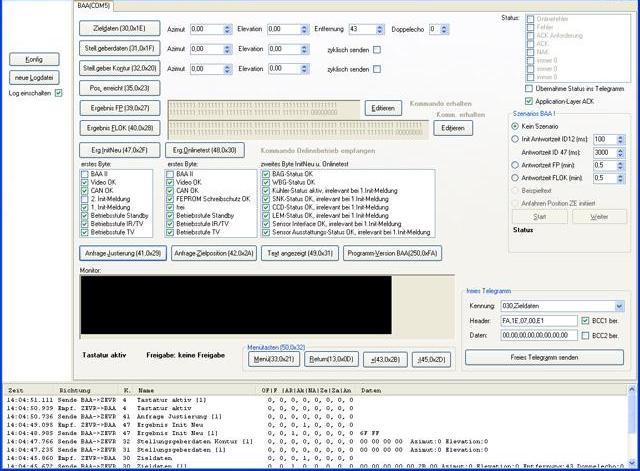The width and height of the screenshot is (640, 471).
Task: Send Zieldaten (30,0x1E) telegram
Action: 120,29
